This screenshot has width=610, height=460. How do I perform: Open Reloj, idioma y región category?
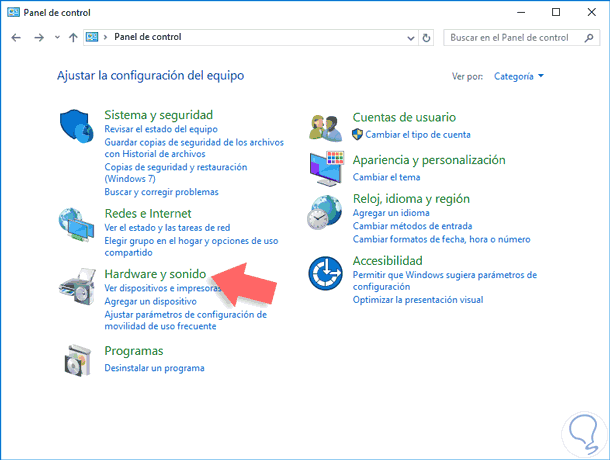coord(411,199)
